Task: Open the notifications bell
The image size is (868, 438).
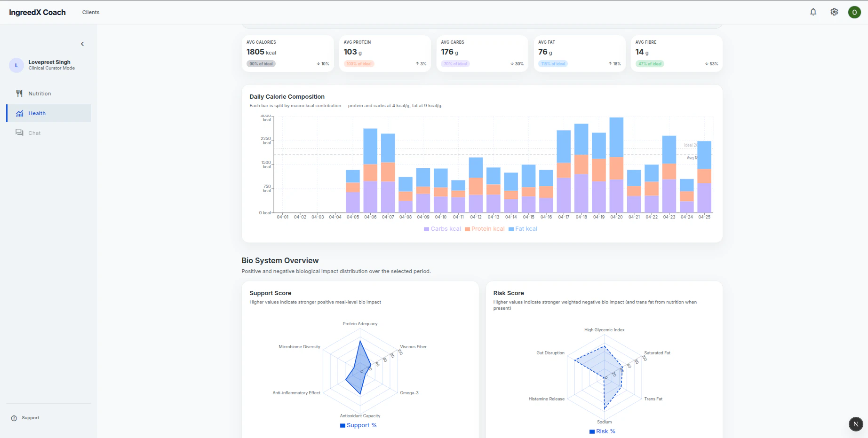Action: (813, 12)
